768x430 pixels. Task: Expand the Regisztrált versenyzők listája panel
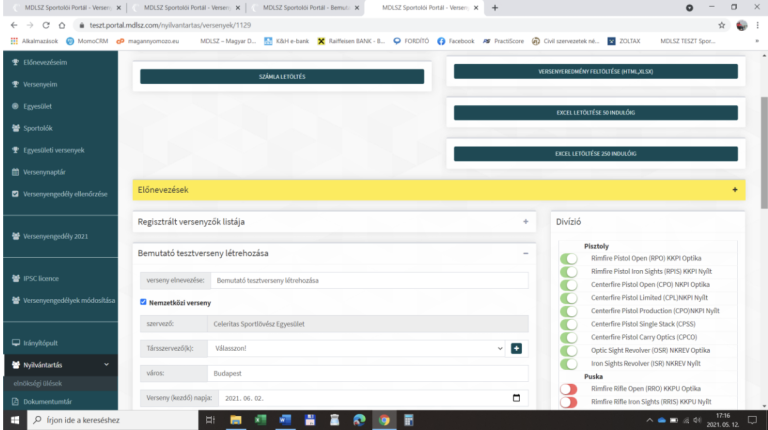(524, 221)
